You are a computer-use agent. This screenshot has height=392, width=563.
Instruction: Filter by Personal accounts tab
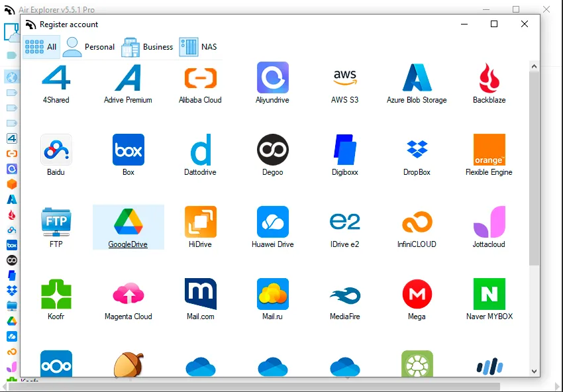(x=89, y=46)
